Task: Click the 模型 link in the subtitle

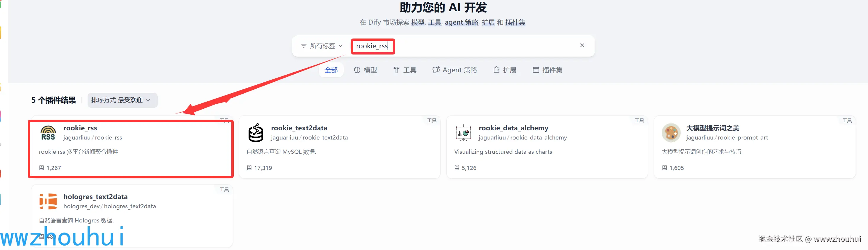Action: pyautogui.click(x=418, y=22)
